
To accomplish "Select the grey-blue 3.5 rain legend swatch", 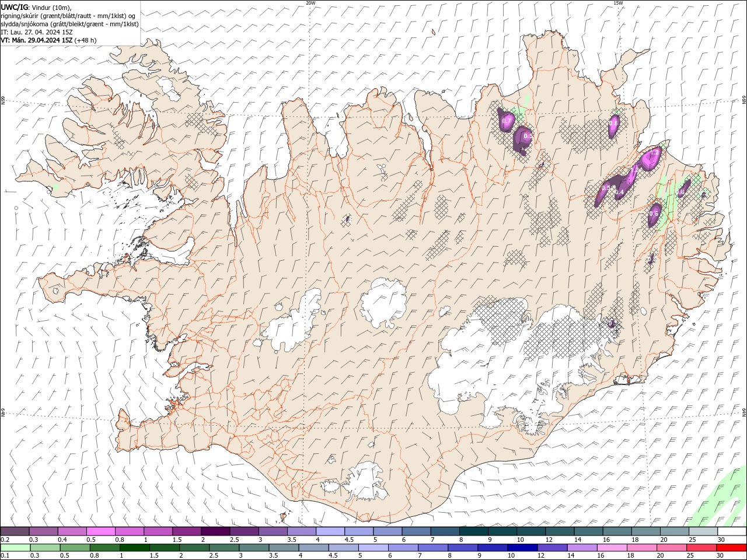I will point(283,548).
